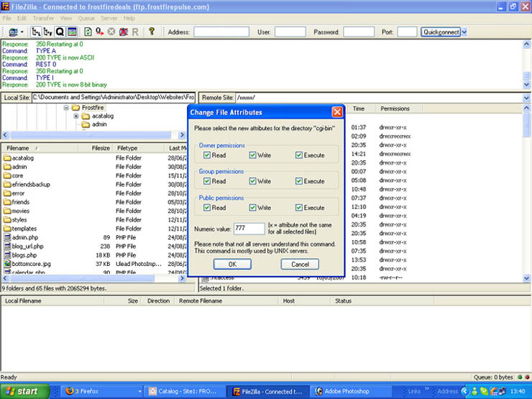Click the Address input field
Screen dimensions: 532x399
point(221,32)
